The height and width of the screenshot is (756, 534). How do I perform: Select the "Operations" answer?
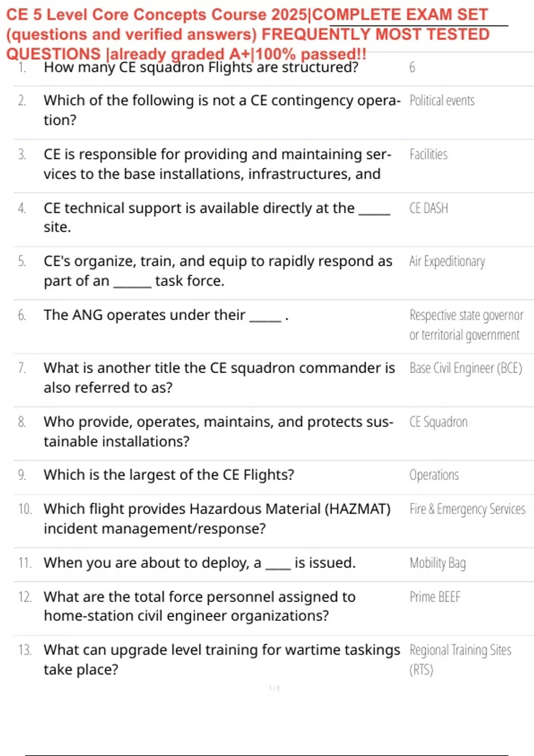[434, 475]
